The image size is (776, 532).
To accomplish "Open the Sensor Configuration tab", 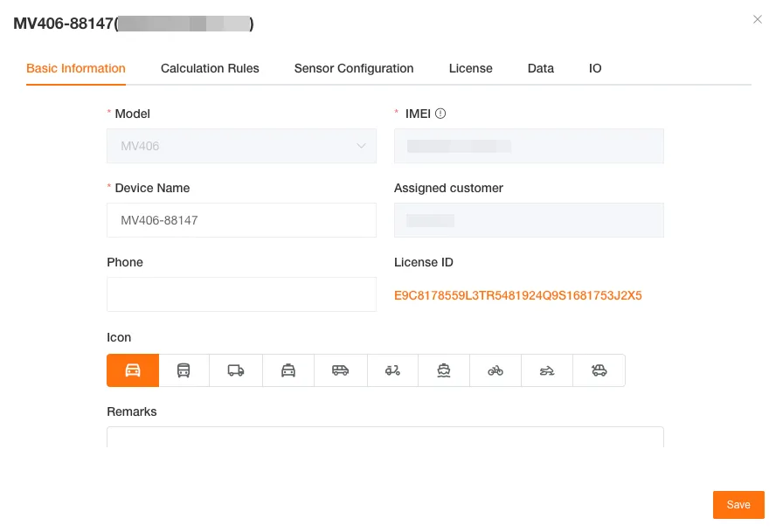I will 354,68.
